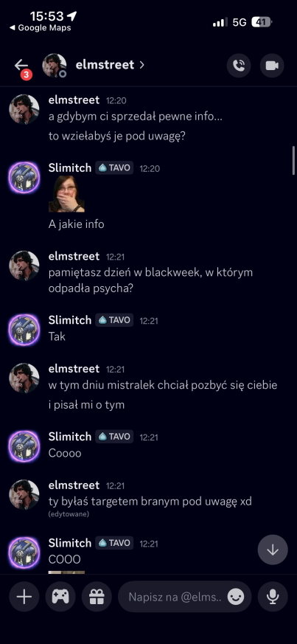The height and width of the screenshot is (644, 297).
Task: Tap elmstreet username at 12:20 message
Action: [x=74, y=100]
